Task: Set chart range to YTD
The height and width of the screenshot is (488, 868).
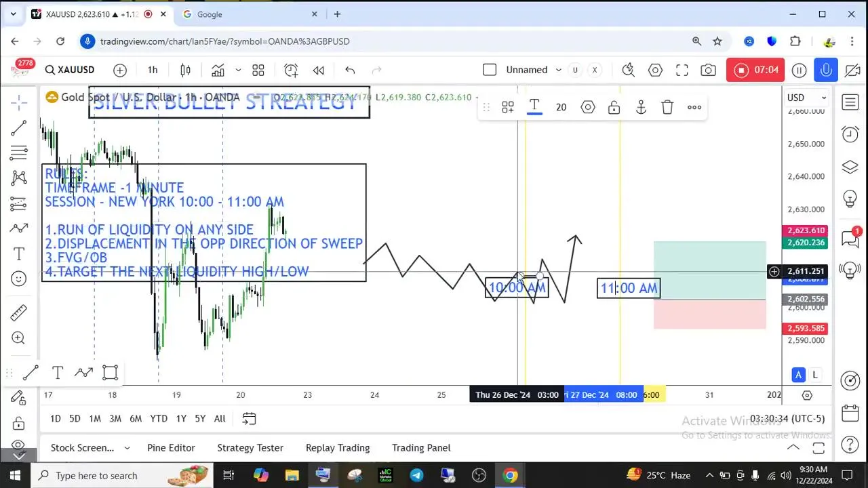Action: tap(159, 419)
